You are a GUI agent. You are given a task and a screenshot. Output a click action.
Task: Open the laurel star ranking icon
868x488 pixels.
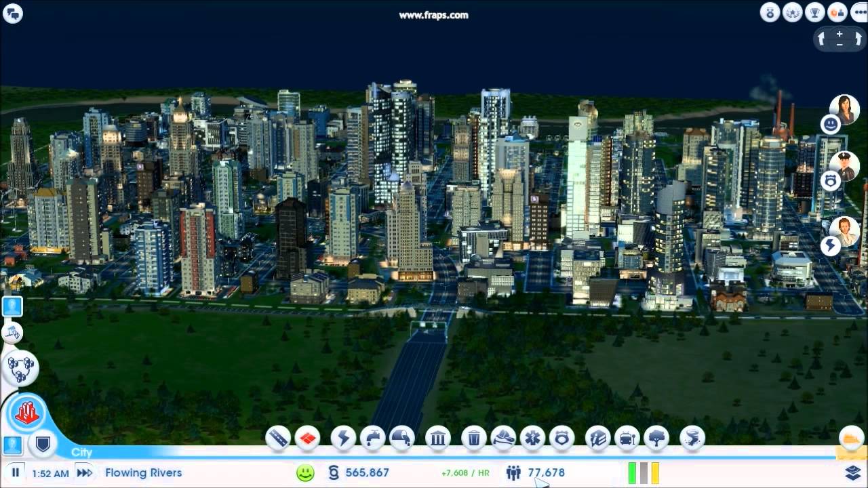click(792, 12)
